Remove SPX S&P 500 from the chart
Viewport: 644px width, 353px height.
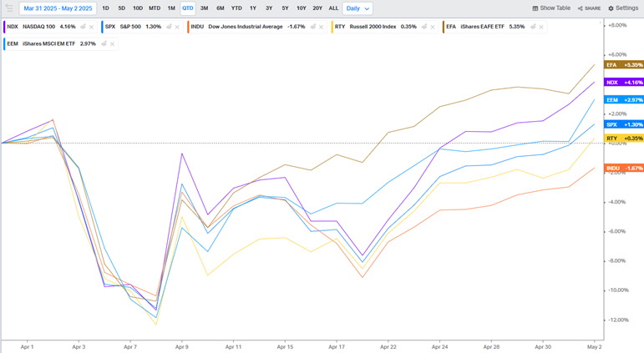[177, 27]
